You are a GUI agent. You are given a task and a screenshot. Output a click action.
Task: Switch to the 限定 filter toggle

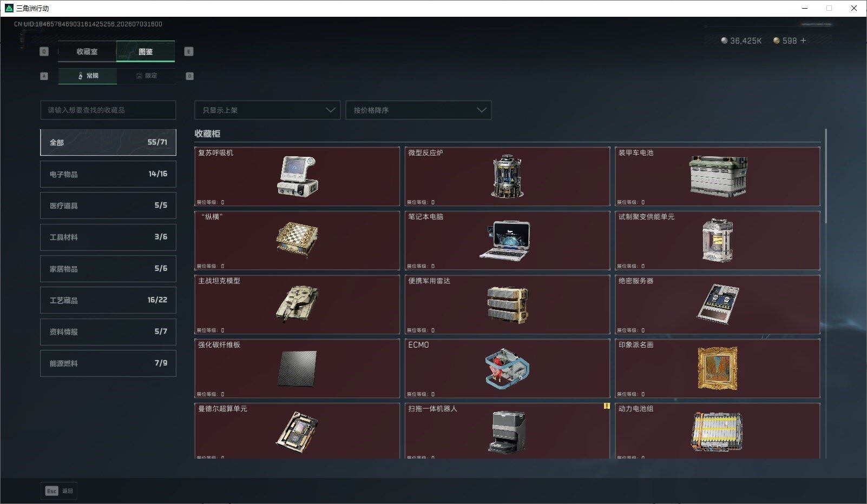146,76
